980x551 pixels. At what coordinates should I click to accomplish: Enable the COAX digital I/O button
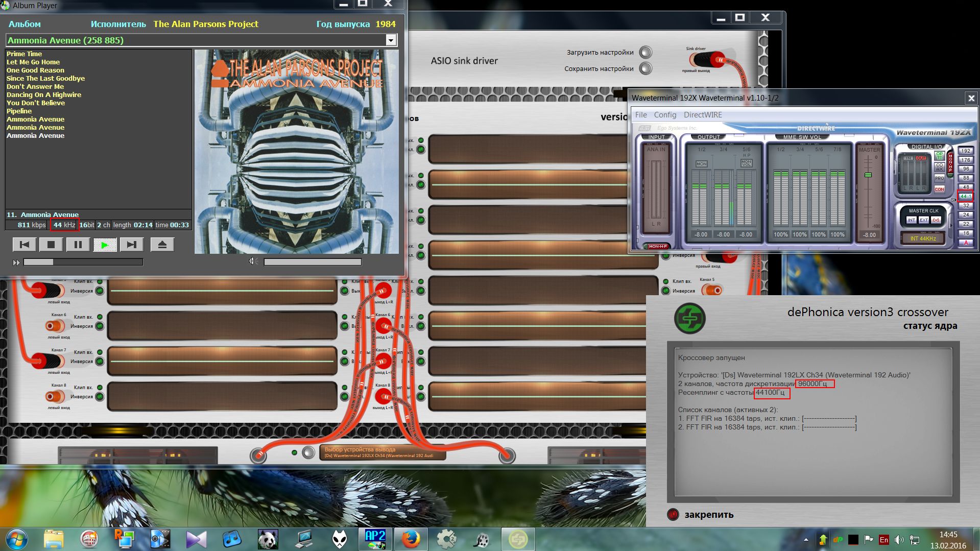click(x=939, y=167)
